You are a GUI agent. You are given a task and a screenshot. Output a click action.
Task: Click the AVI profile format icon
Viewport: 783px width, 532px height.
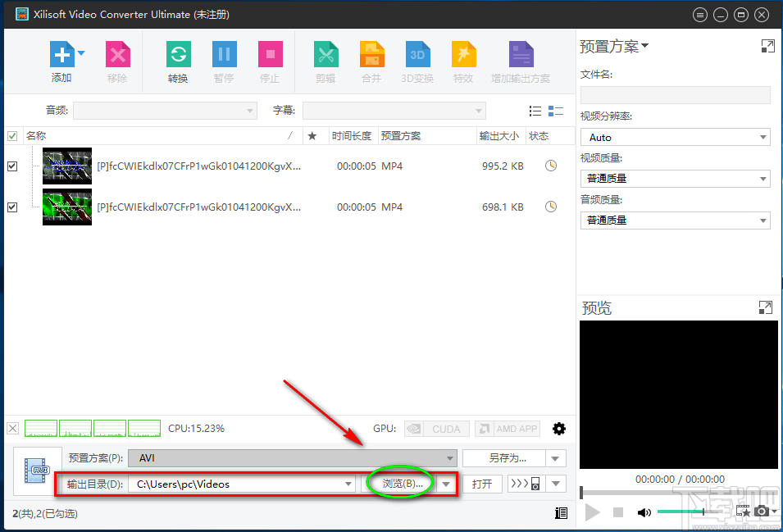click(x=38, y=471)
